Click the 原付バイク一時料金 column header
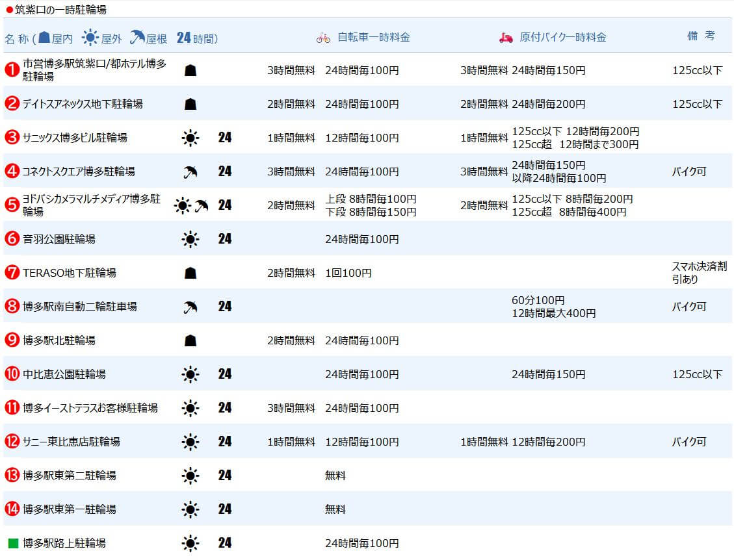 click(562, 38)
